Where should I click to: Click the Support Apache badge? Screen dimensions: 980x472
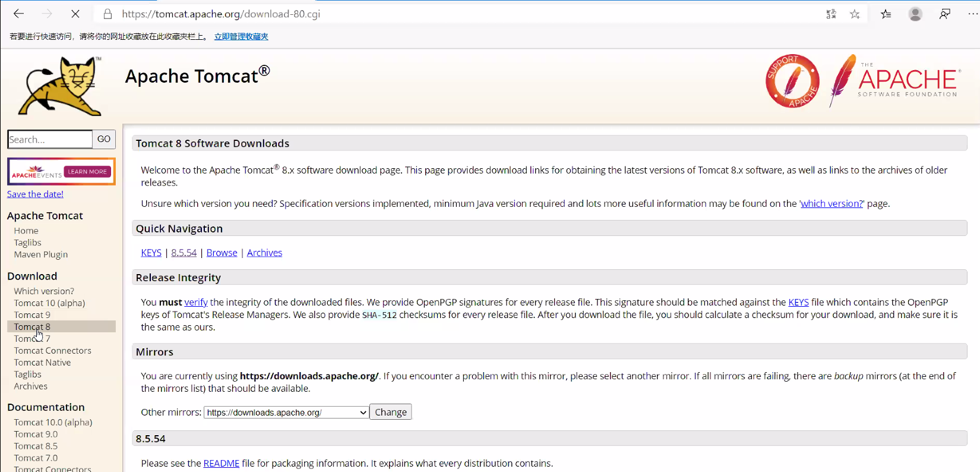(792, 81)
